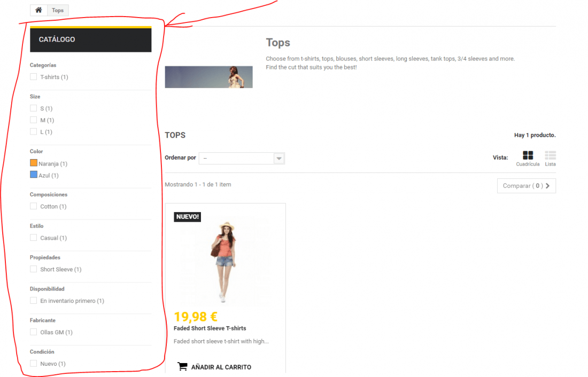Open the Ordenar por dropdown

point(242,158)
